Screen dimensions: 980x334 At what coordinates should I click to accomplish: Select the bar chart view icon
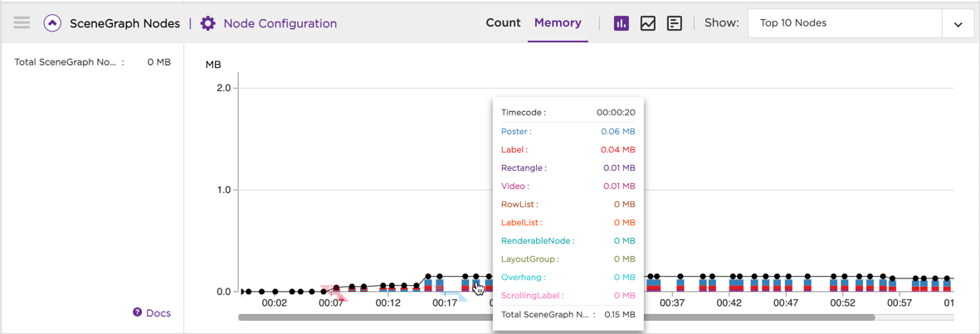[622, 24]
